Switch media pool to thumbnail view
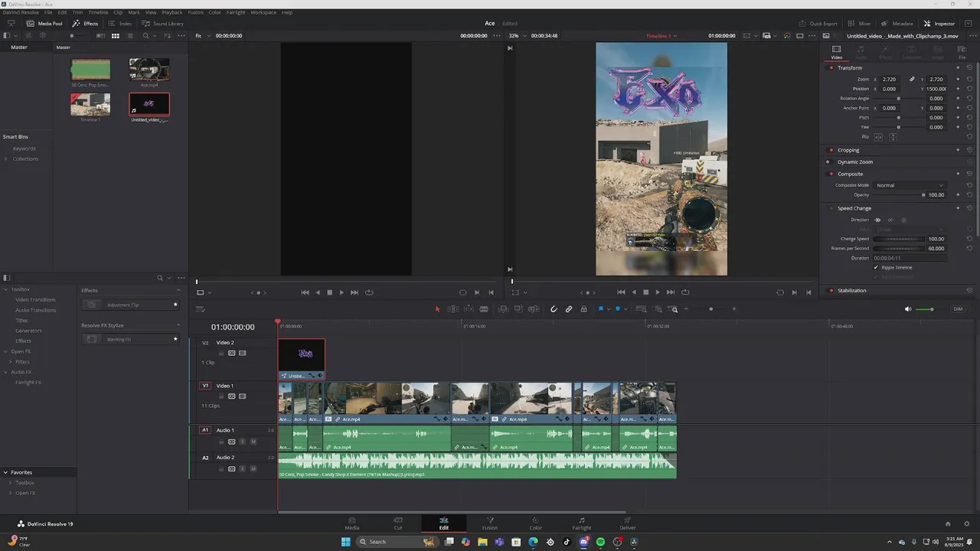980x551 pixels. click(116, 36)
